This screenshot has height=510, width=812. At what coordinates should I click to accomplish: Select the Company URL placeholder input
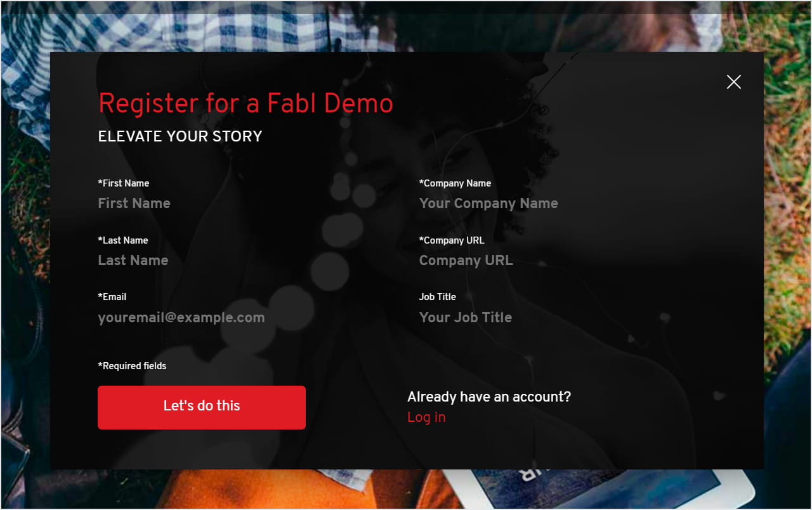point(567,261)
